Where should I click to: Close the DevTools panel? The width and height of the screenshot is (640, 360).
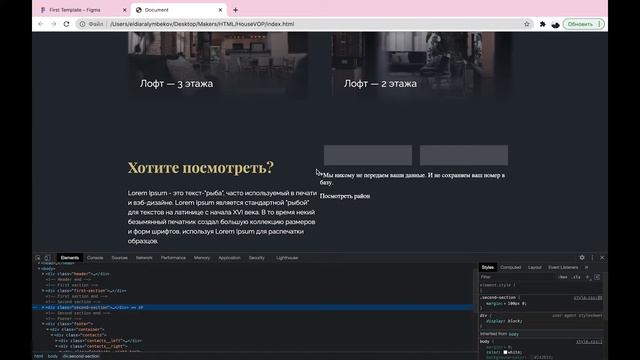click(x=602, y=258)
